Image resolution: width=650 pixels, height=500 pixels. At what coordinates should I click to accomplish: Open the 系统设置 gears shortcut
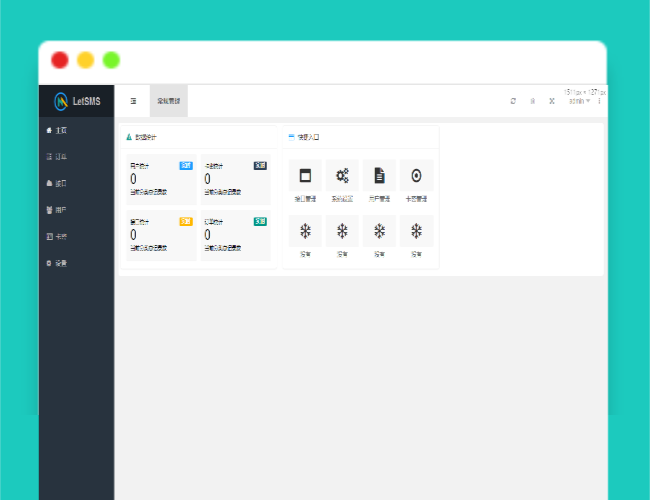(x=342, y=176)
